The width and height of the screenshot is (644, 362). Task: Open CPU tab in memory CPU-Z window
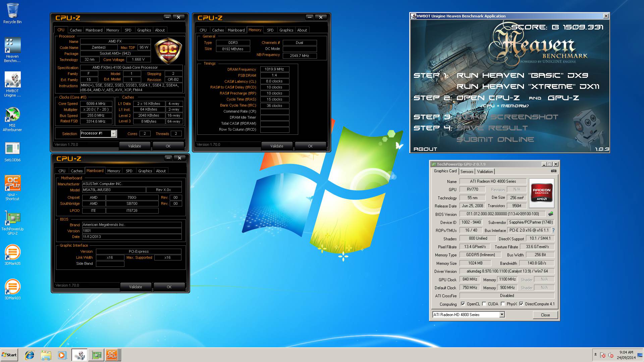tap(203, 30)
